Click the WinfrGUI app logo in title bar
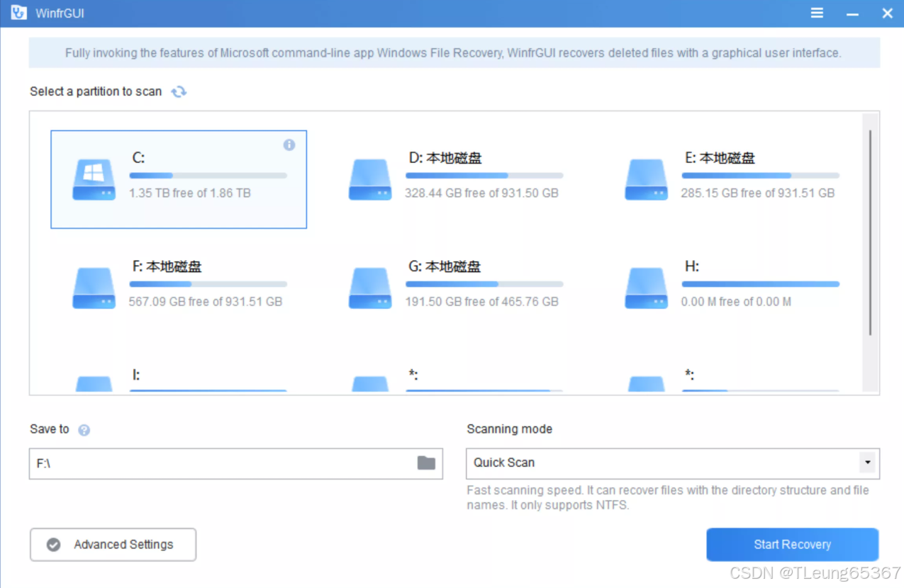This screenshot has width=904, height=588. tap(18, 13)
